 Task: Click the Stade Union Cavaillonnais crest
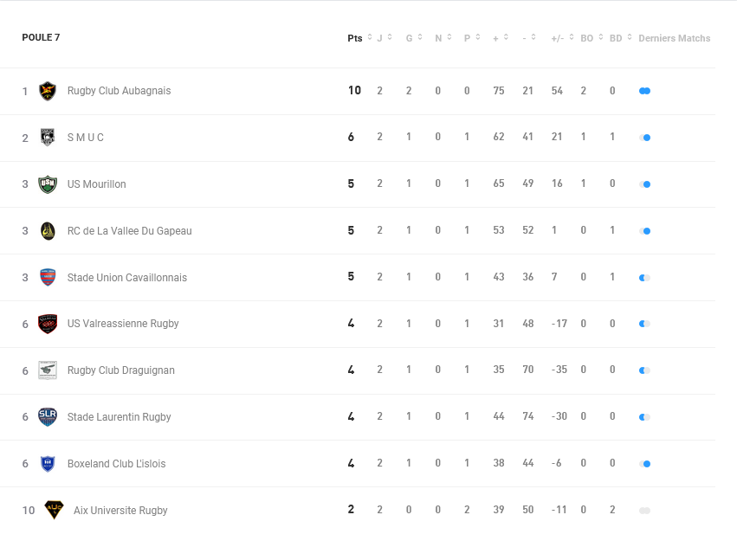pos(48,278)
